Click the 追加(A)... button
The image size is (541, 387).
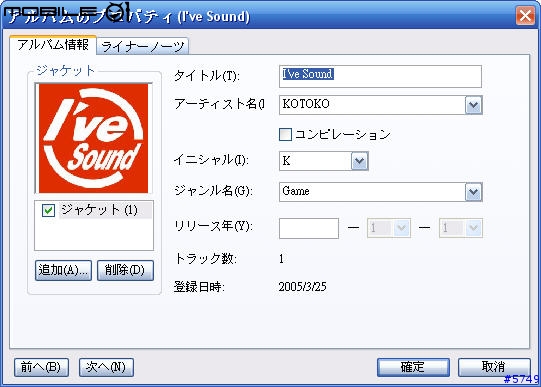coord(63,270)
